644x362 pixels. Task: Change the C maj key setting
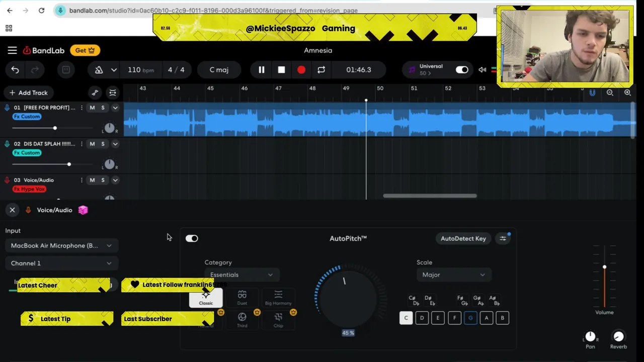[x=219, y=70]
